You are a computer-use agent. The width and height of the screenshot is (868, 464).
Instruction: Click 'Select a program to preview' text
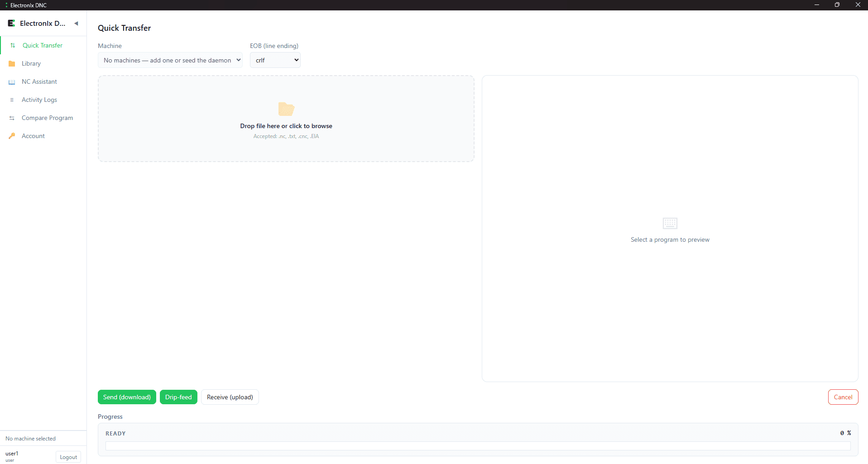coord(670,239)
